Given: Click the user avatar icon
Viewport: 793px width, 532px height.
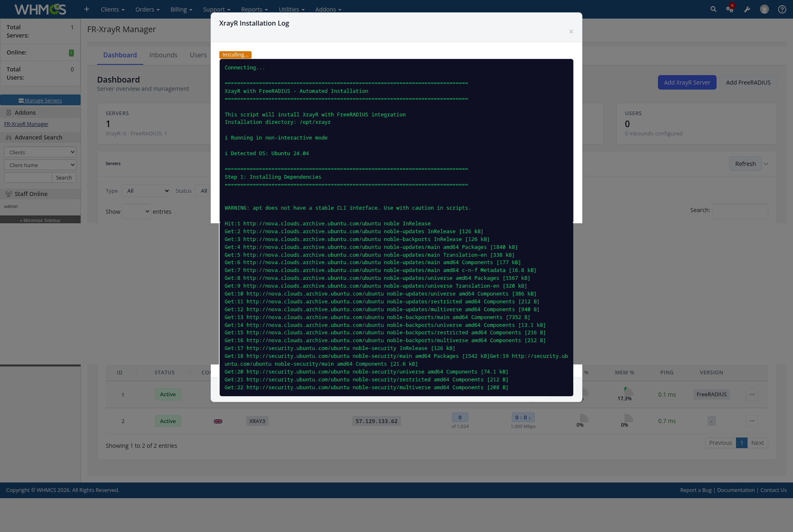Looking at the screenshot, I should (765, 9).
